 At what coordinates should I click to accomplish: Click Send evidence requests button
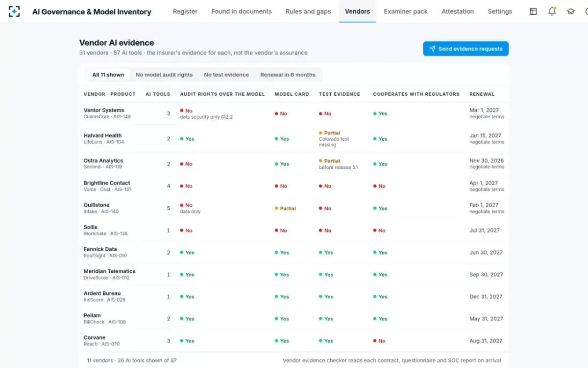click(465, 49)
